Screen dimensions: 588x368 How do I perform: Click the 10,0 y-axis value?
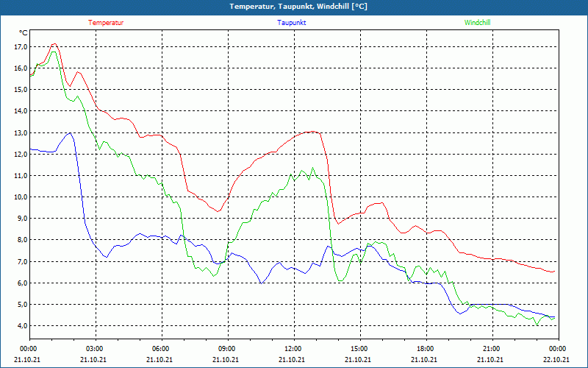(21, 197)
